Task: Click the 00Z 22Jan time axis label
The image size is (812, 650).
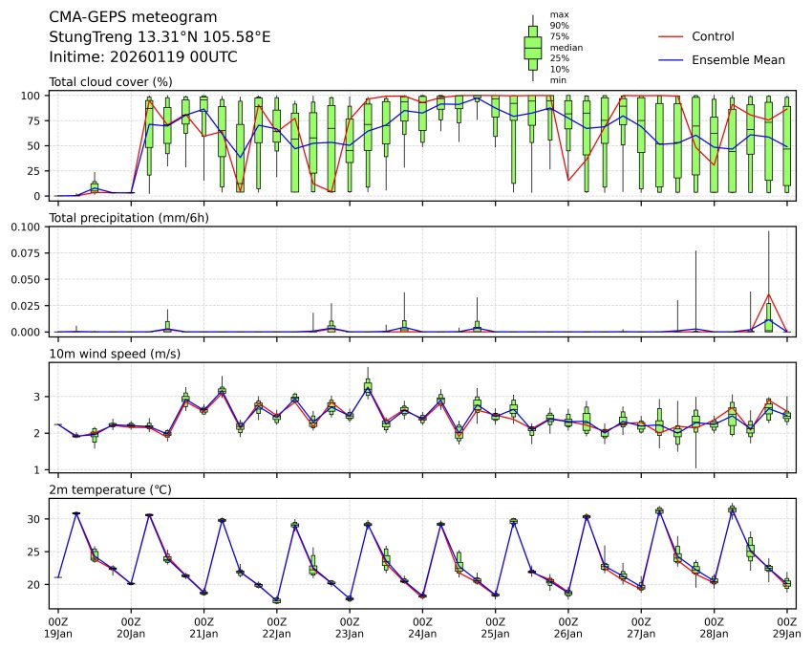Action: 277,627
